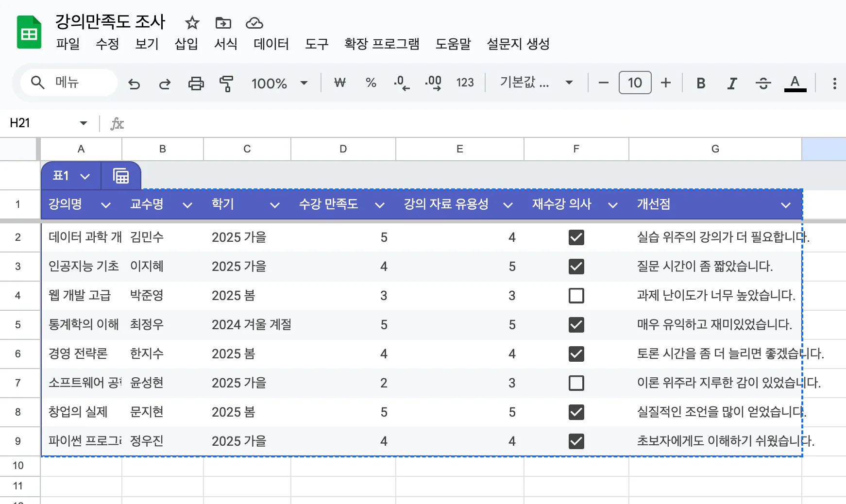Select the paint format tool
Screen dimensions: 846x504
226,84
